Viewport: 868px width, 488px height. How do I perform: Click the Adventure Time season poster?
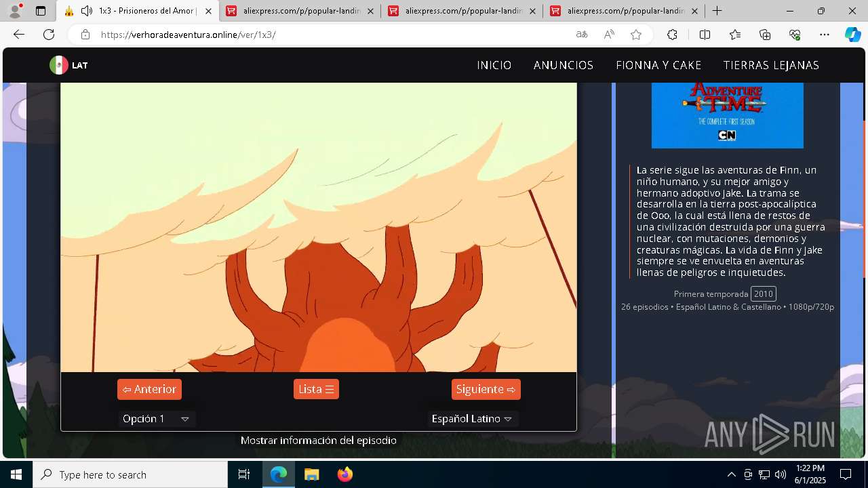728,115
